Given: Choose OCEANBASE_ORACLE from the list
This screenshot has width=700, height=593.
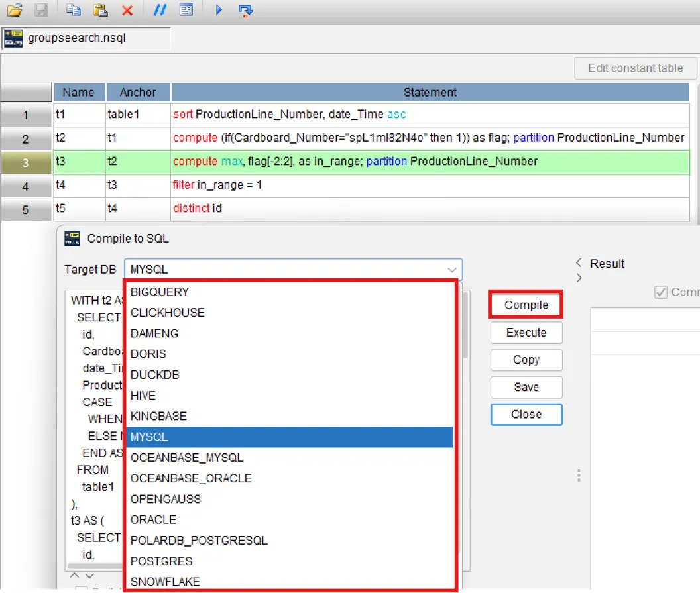Looking at the screenshot, I should pyautogui.click(x=290, y=479).
